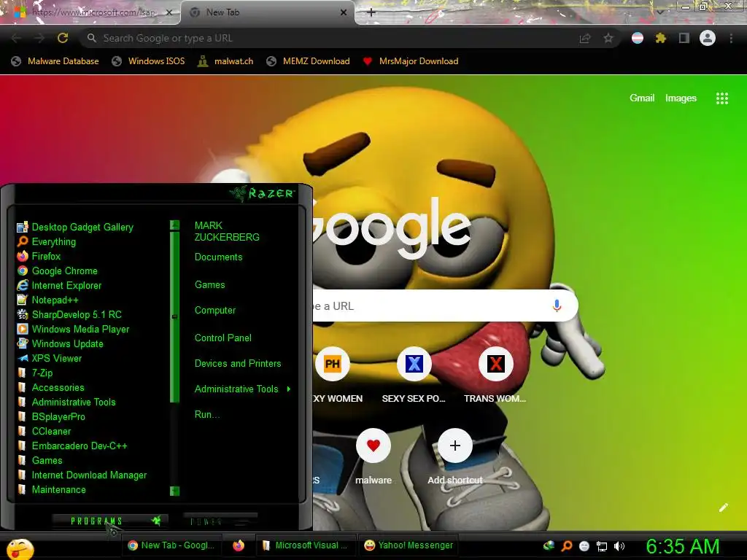Close the New Tab tab

tap(344, 13)
